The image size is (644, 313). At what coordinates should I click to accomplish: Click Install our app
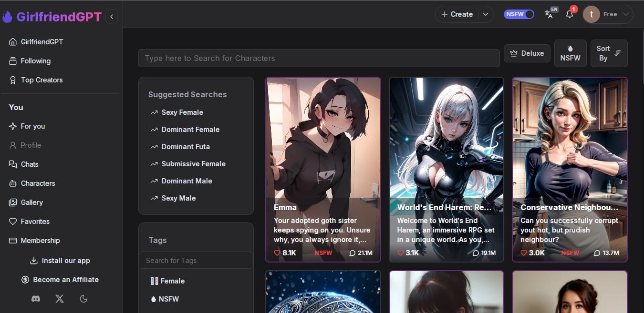[x=60, y=261]
